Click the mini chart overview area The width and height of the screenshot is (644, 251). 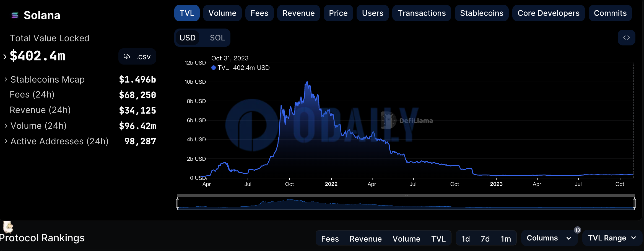[x=406, y=203]
